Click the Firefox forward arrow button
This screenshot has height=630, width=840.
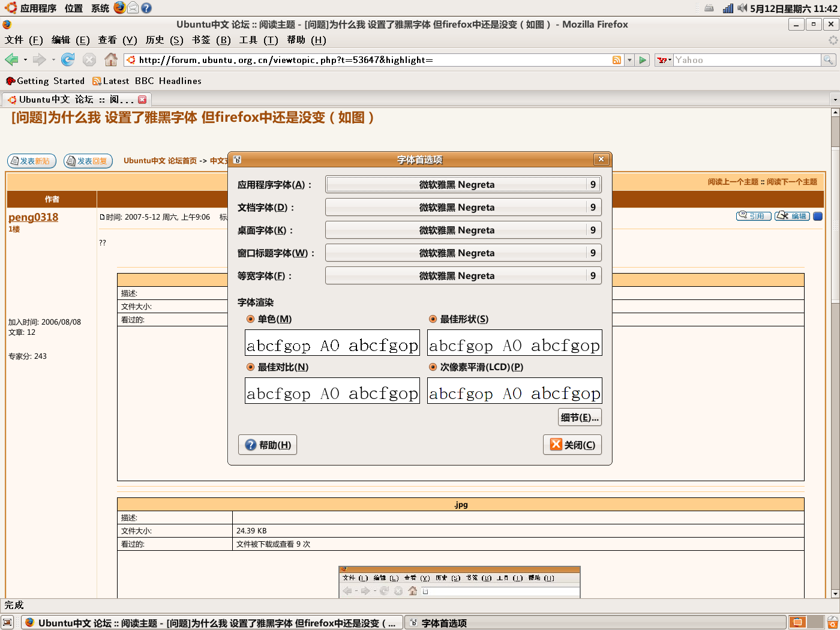click(39, 59)
